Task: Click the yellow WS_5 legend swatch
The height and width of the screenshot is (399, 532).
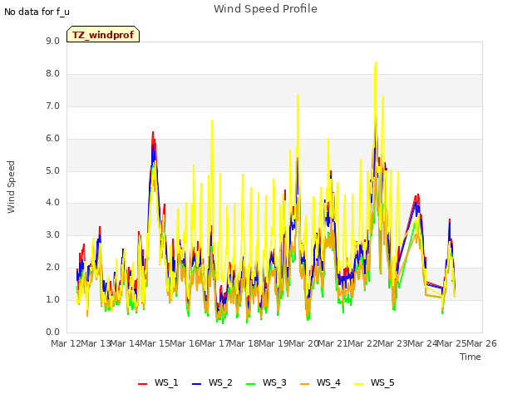Action: pyautogui.click(x=358, y=384)
